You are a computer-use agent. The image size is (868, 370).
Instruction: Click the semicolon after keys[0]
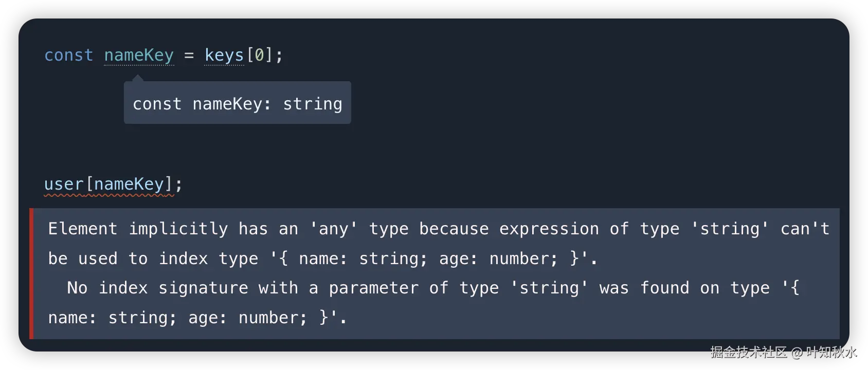279,55
